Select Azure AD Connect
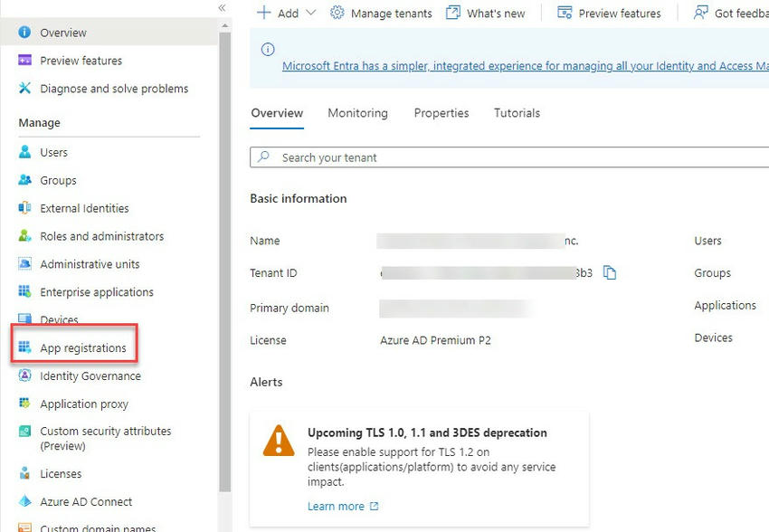 [x=84, y=501]
